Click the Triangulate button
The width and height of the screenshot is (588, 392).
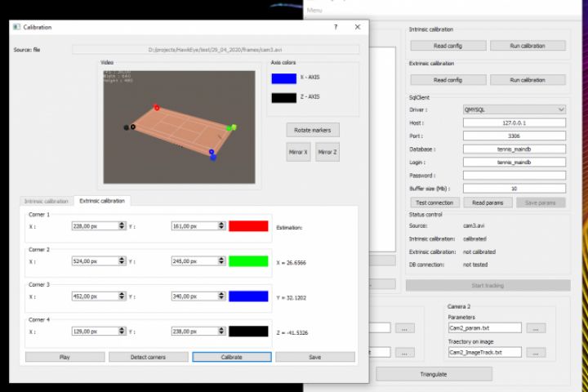coord(434,374)
